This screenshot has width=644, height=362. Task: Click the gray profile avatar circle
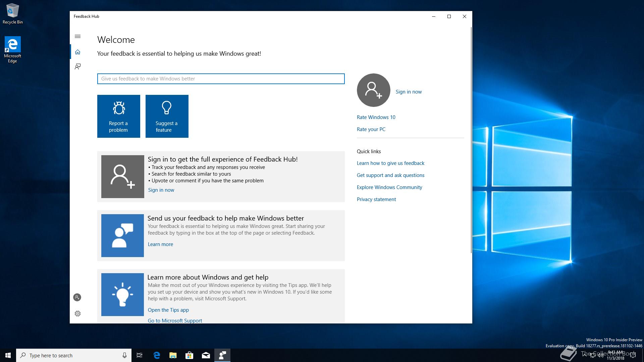pyautogui.click(x=374, y=90)
